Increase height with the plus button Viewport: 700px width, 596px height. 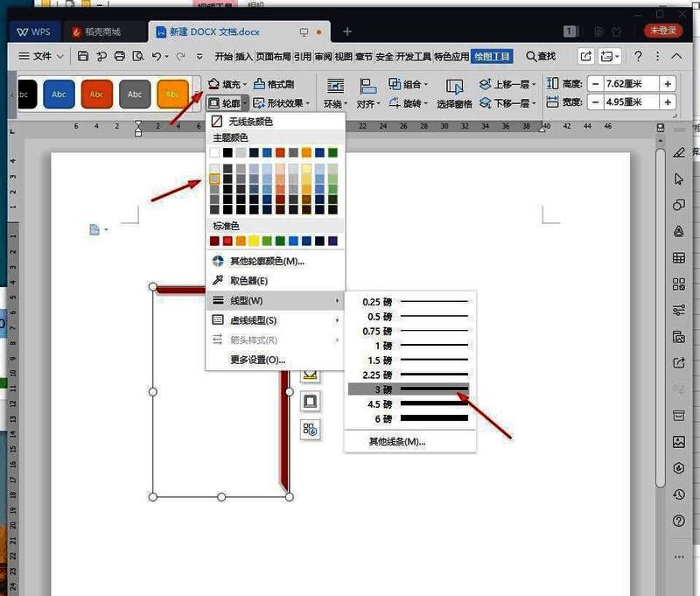pyautogui.click(x=668, y=84)
